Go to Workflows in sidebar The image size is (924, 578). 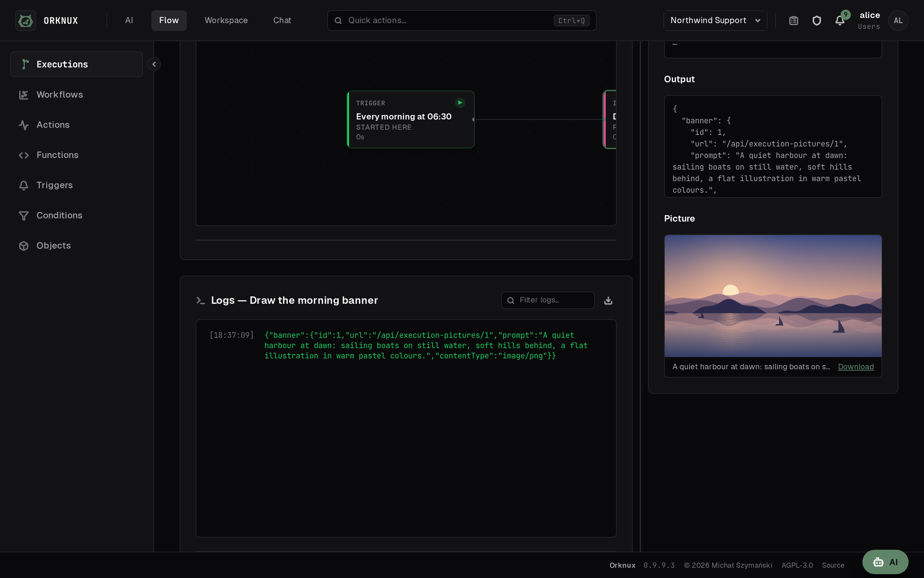point(77,94)
